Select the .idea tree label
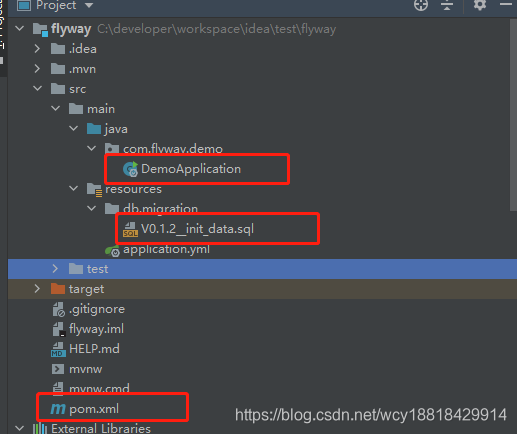This screenshot has width=517, height=434. [x=83, y=49]
